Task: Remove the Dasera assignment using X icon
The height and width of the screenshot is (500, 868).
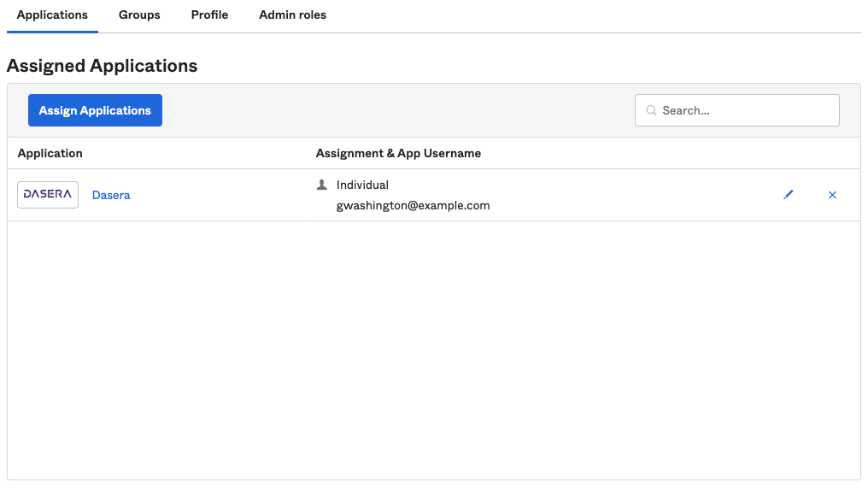Action: tap(832, 194)
